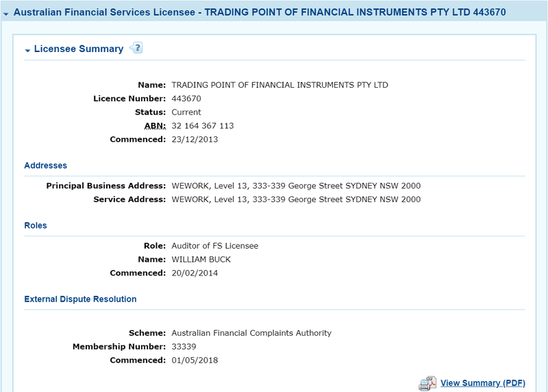Image resolution: width=548 pixels, height=392 pixels.
Task: Collapse the Licensee Summary section arrow
Action: pyautogui.click(x=27, y=50)
